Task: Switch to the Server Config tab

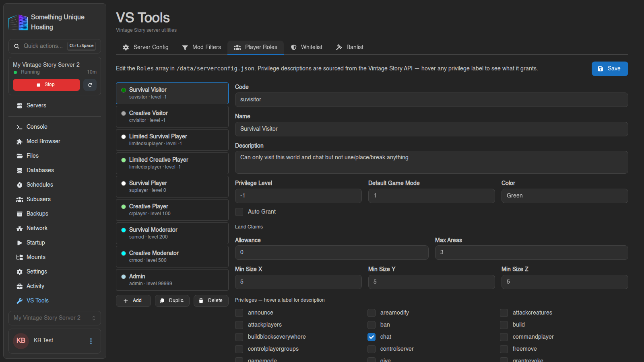Action: pyautogui.click(x=146, y=47)
